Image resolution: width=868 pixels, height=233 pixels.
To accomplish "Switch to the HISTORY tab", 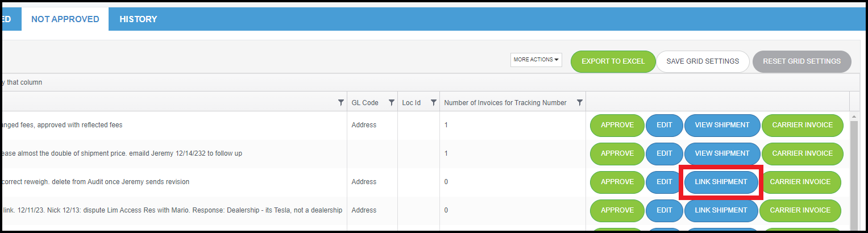I will tap(138, 19).
